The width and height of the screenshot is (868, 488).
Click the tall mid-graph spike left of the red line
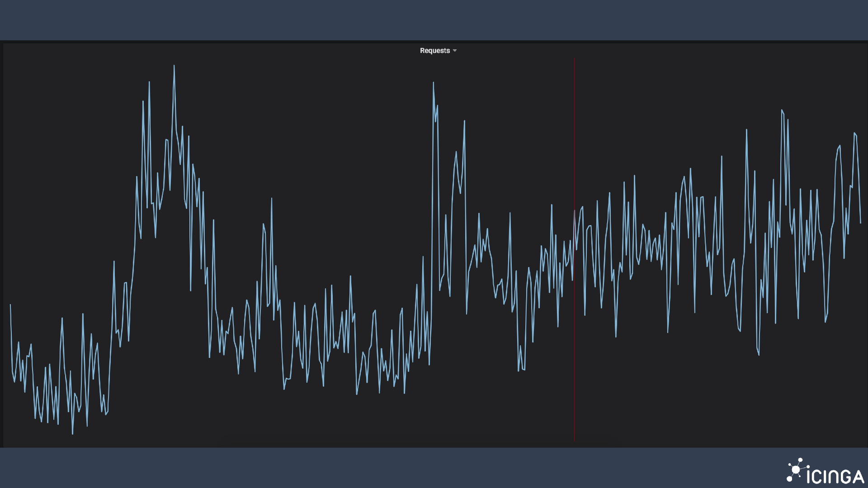tap(433, 83)
